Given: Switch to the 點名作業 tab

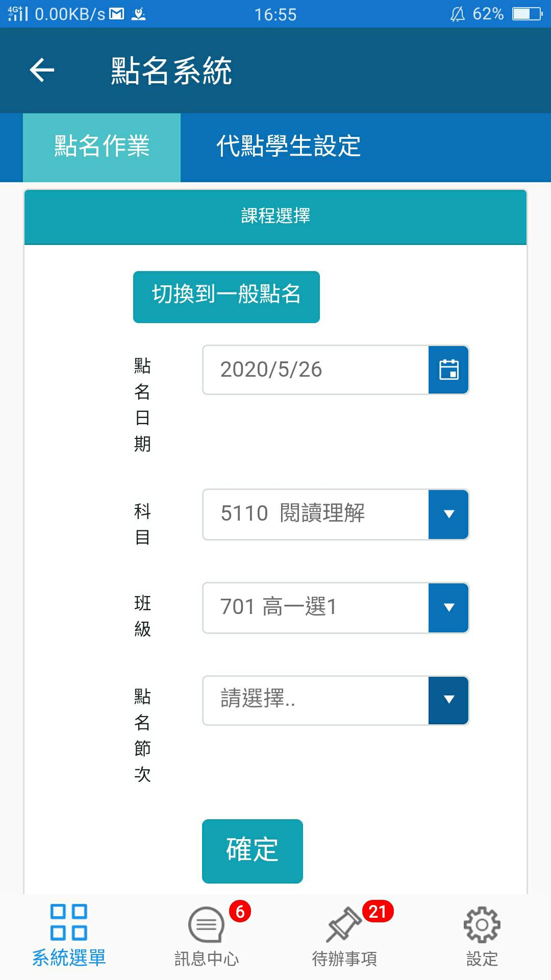Looking at the screenshot, I should 102,147.
